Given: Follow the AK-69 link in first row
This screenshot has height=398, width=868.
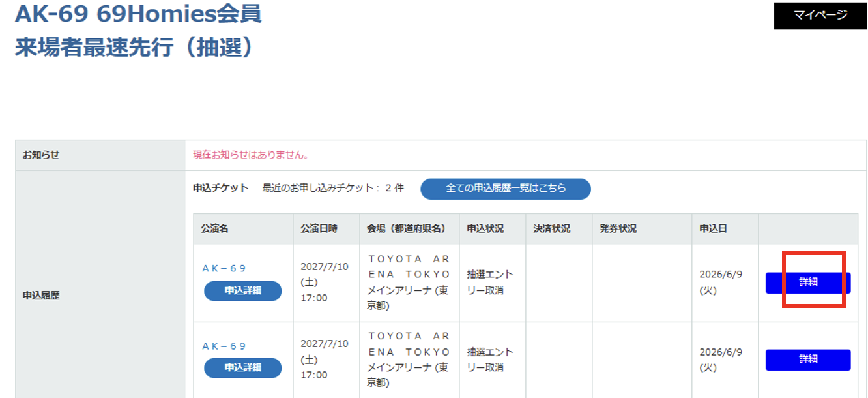Looking at the screenshot, I should (224, 268).
